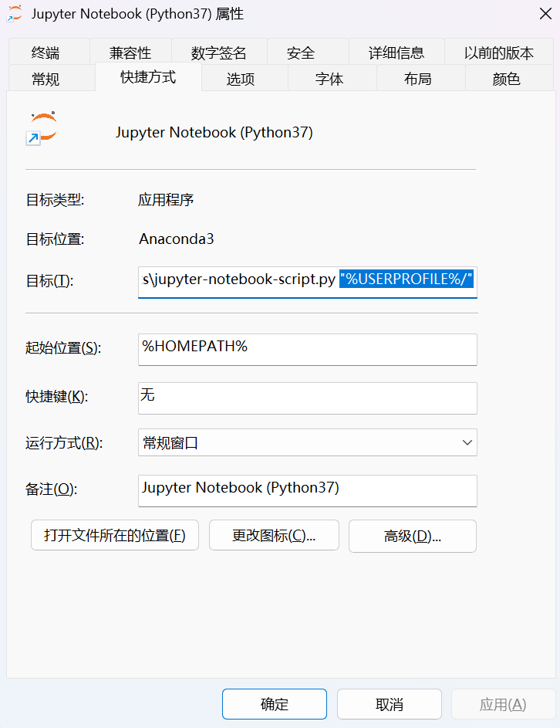Click the Jupyter title bar icon
560x728 pixels.
pos(15,13)
